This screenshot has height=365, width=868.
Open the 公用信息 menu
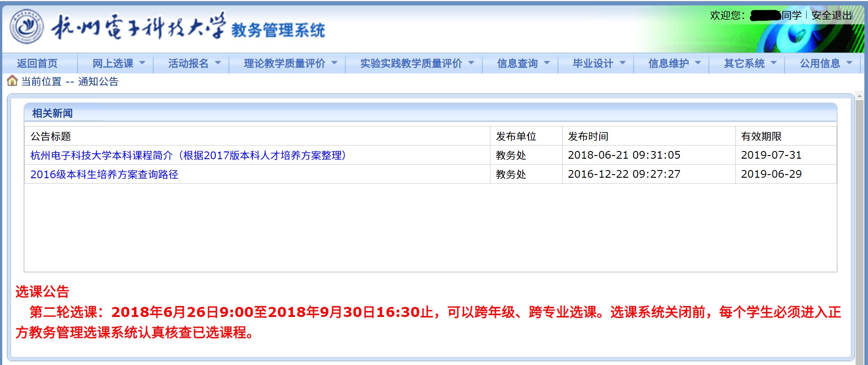820,63
